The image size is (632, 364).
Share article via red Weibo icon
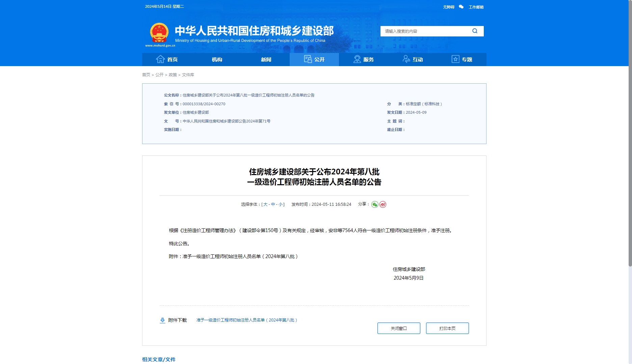[x=383, y=204]
